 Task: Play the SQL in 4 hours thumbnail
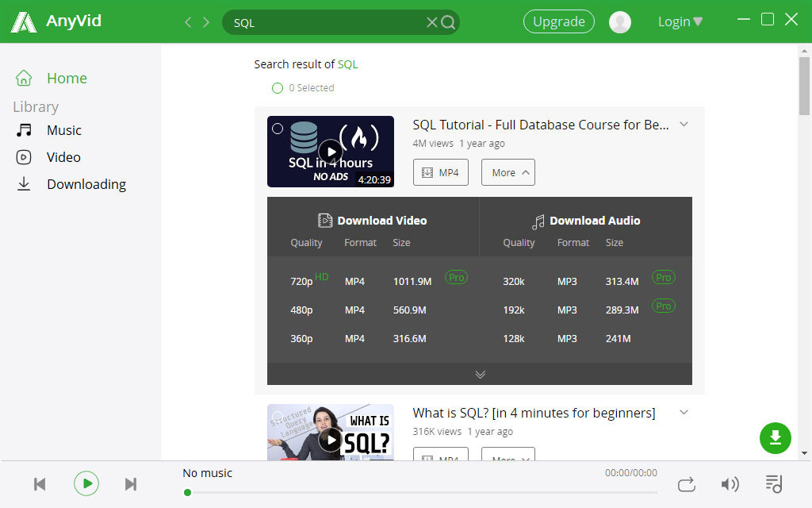(x=331, y=152)
